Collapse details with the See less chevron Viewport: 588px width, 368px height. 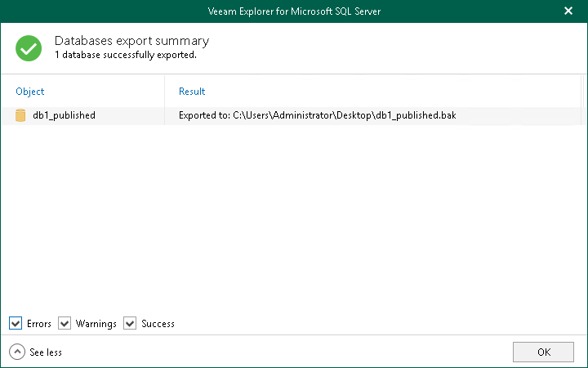[17, 352]
